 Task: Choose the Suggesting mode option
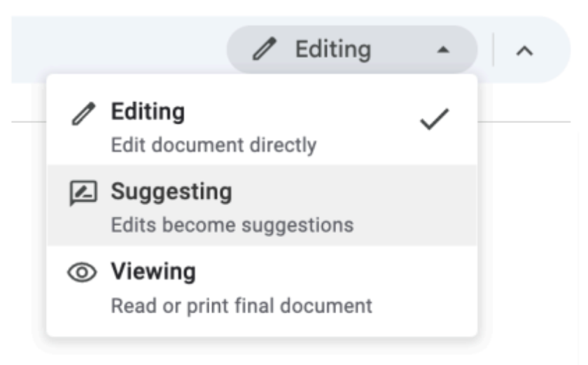point(262,206)
